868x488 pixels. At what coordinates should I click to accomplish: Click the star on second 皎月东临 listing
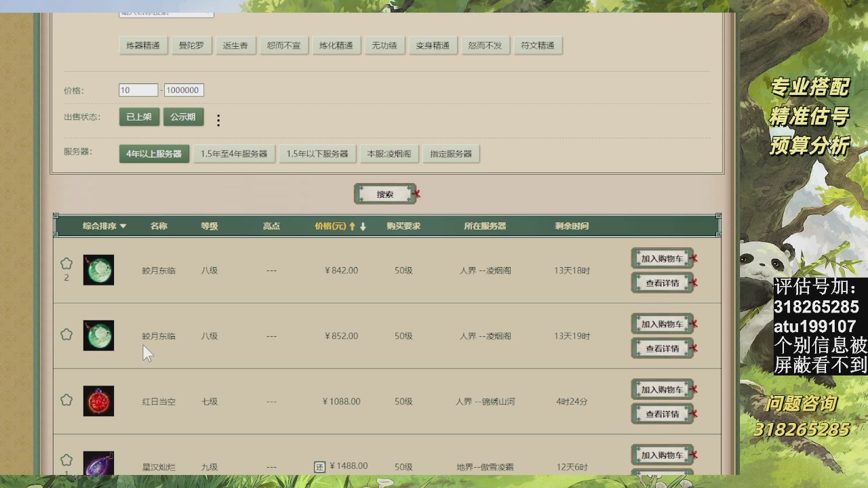tap(66, 333)
